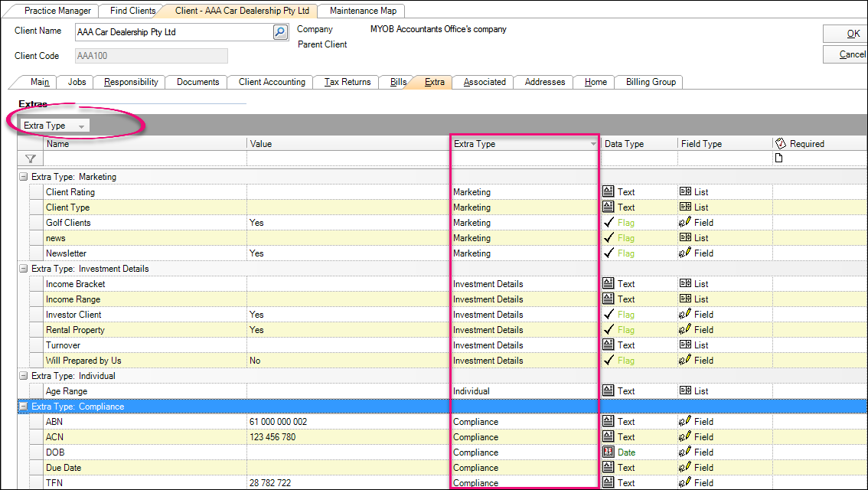
Task: Switch to the Tax Returns tab
Action: [347, 82]
